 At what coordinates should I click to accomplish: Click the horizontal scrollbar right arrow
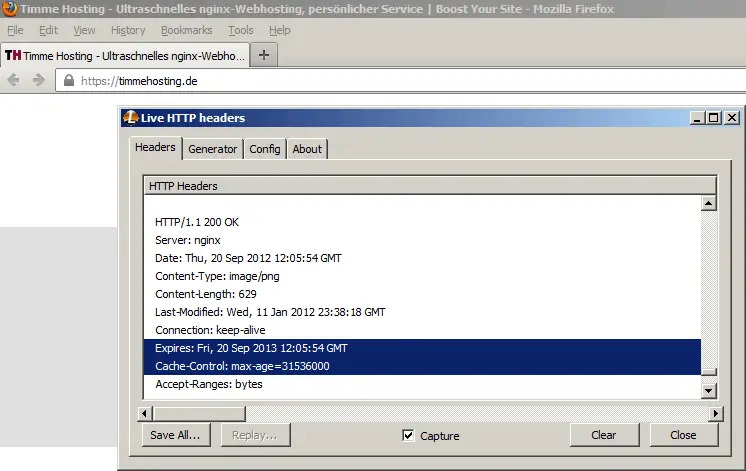tap(716, 413)
